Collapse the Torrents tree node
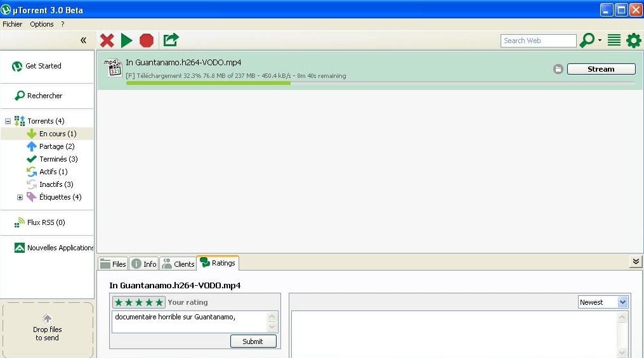 coord(8,121)
